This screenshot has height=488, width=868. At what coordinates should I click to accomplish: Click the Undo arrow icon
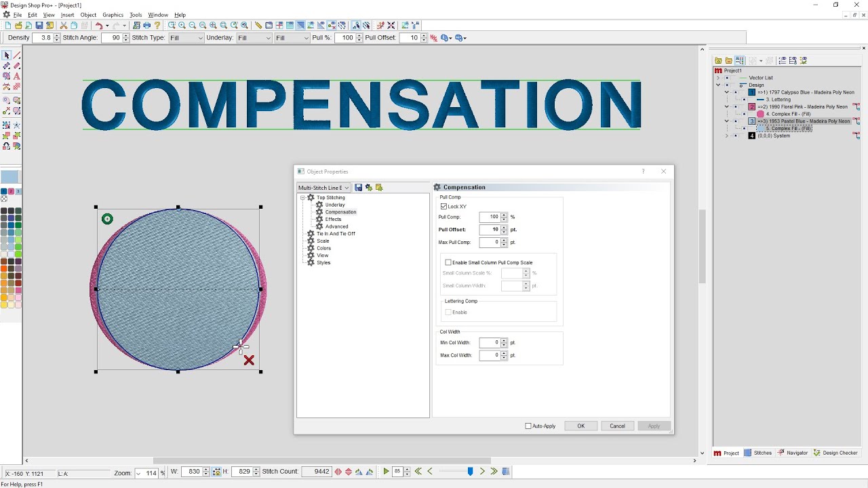[99, 26]
